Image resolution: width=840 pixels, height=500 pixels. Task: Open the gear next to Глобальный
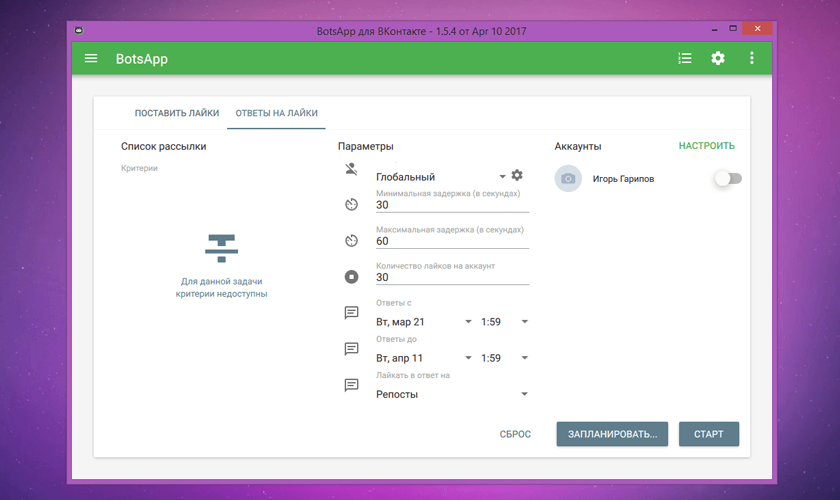tap(517, 175)
